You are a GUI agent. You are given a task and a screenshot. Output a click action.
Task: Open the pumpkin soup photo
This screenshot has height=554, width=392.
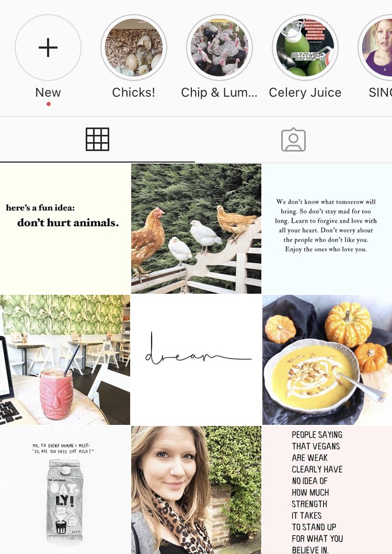pyautogui.click(x=327, y=360)
